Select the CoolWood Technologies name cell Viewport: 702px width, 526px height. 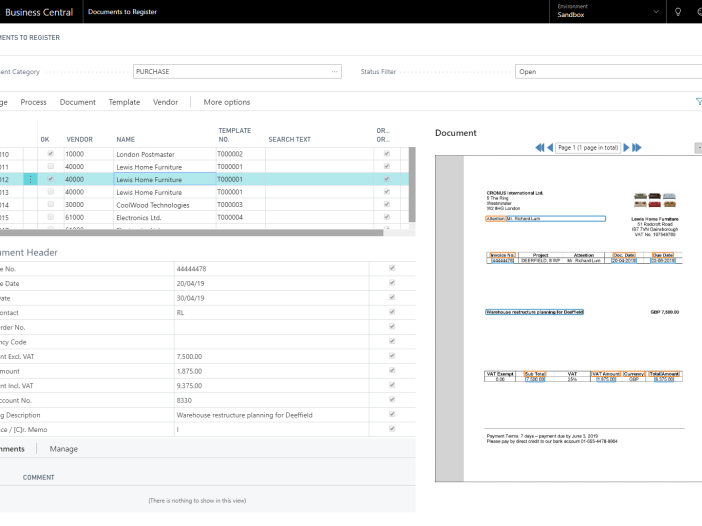click(x=165, y=205)
